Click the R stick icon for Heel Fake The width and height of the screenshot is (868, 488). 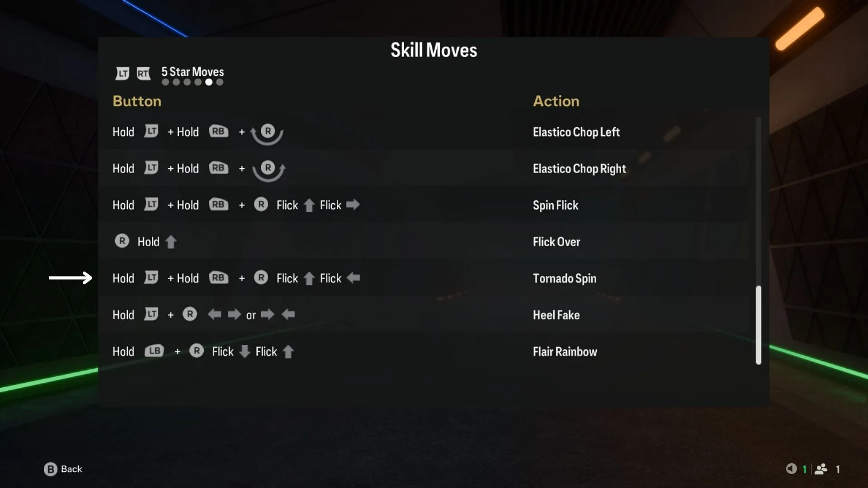pos(189,314)
